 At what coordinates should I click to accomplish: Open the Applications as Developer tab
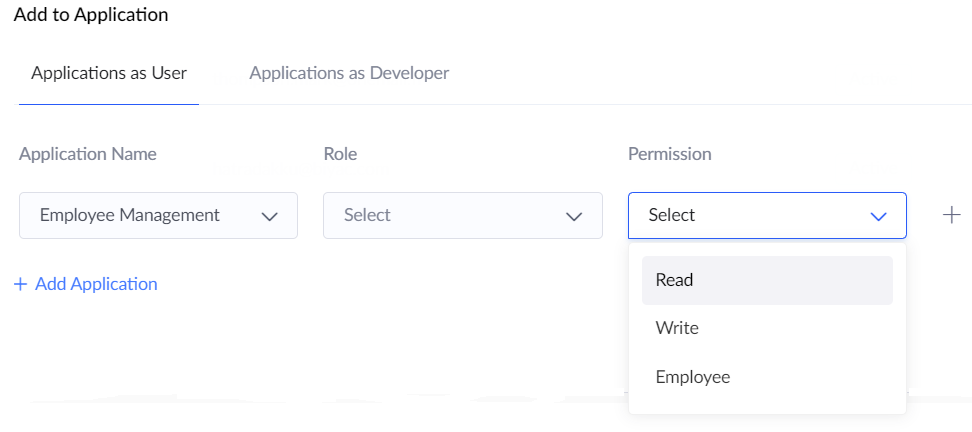[x=349, y=73]
